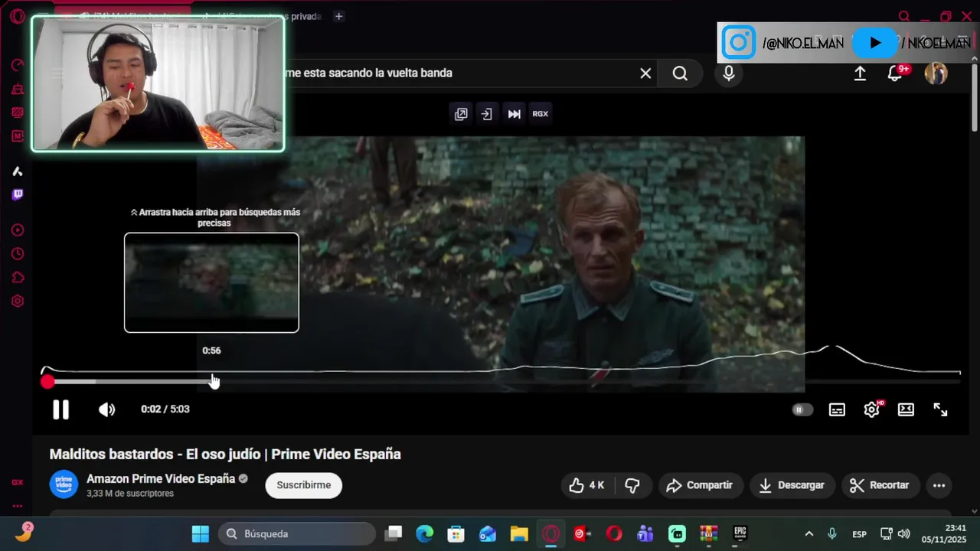Image resolution: width=980 pixels, height=551 pixels.
Task: Like the video with 4 K
Action: (x=586, y=485)
